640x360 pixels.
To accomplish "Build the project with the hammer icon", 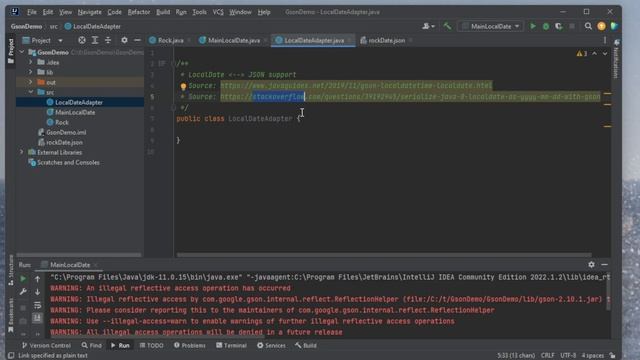I will [447, 26].
